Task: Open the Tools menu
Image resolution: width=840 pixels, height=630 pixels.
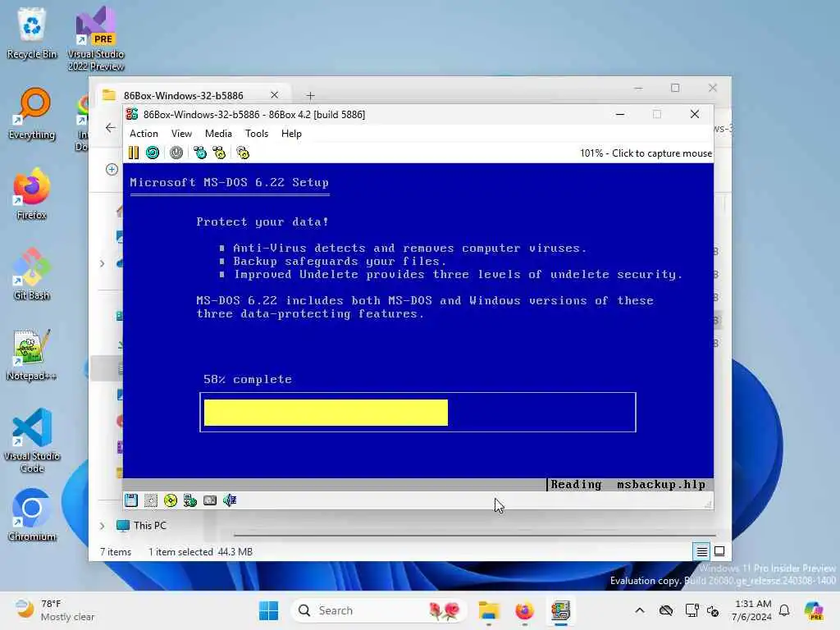Action: (257, 134)
